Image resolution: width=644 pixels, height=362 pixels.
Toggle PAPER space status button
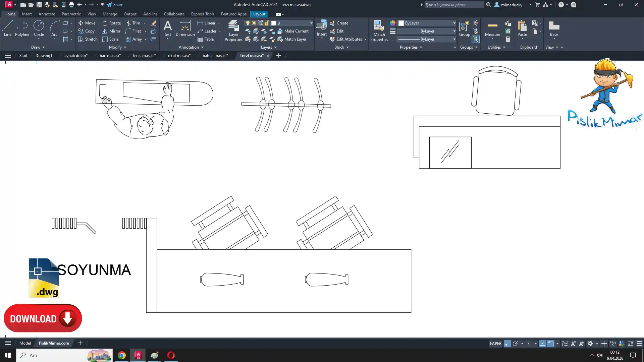495,344
